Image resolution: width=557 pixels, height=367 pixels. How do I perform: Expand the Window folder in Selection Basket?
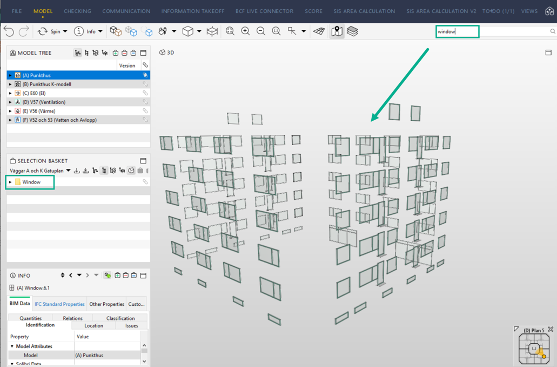(10, 182)
